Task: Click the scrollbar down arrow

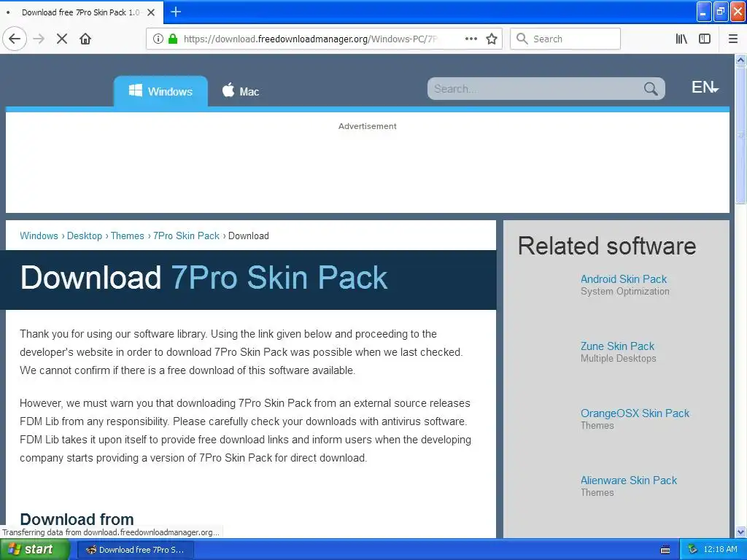Action: [x=740, y=532]
